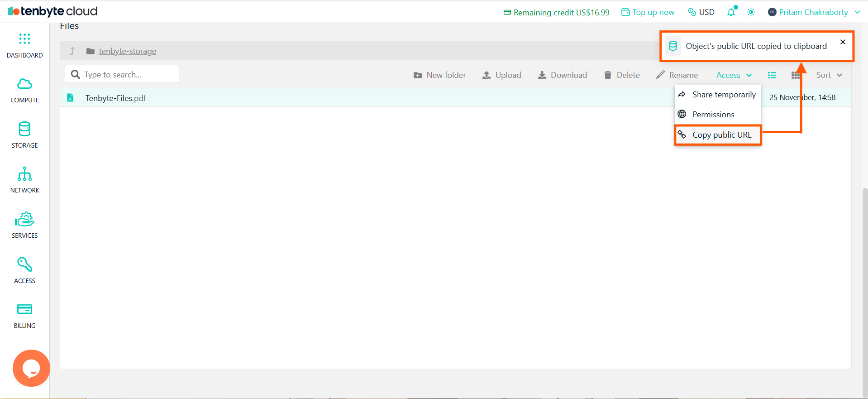Click the PDF file icon
868x399 pixels.
pyautogui.click(x=71, y=97)
